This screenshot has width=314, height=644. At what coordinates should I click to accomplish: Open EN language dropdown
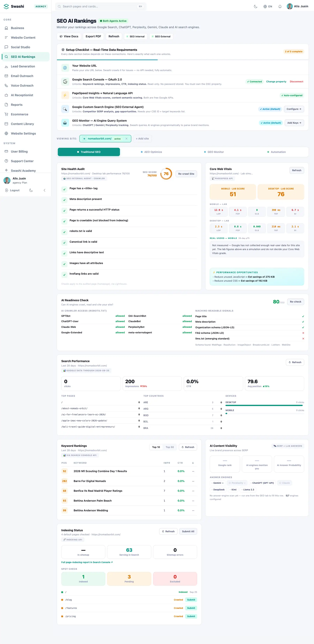click(268, 6)
